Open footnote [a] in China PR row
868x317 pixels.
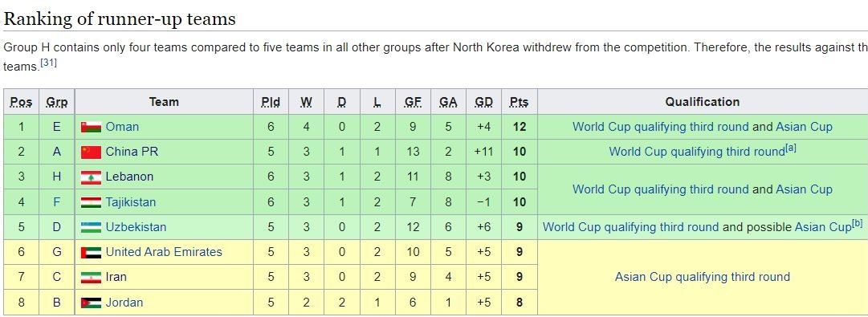[x=791, y=148]
